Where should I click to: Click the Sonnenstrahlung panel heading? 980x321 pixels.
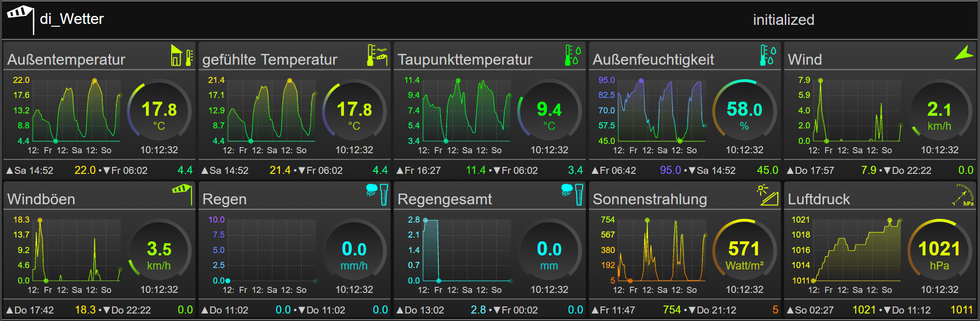click(x=650, y=199)
